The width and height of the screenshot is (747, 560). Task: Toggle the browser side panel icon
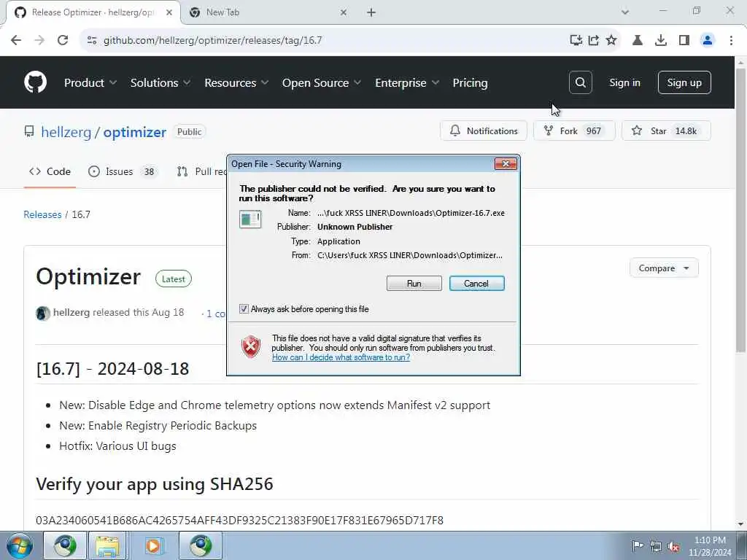684,40
